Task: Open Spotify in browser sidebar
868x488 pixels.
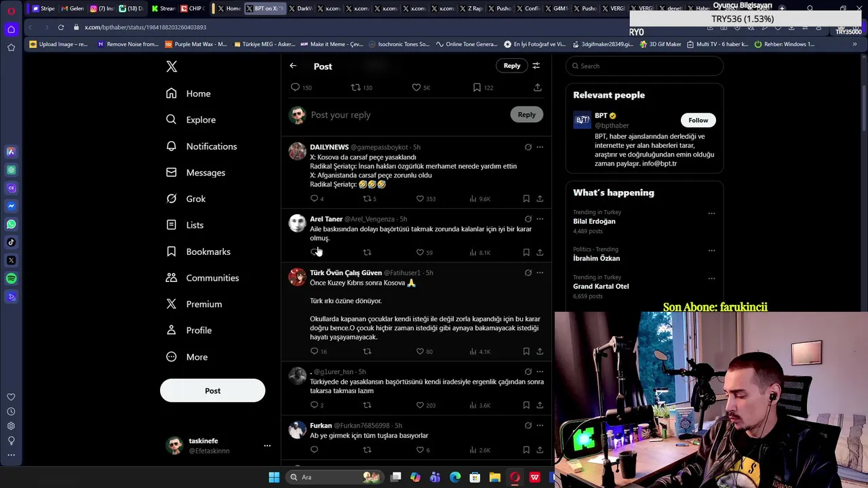Action: click(x=11, y=279)
